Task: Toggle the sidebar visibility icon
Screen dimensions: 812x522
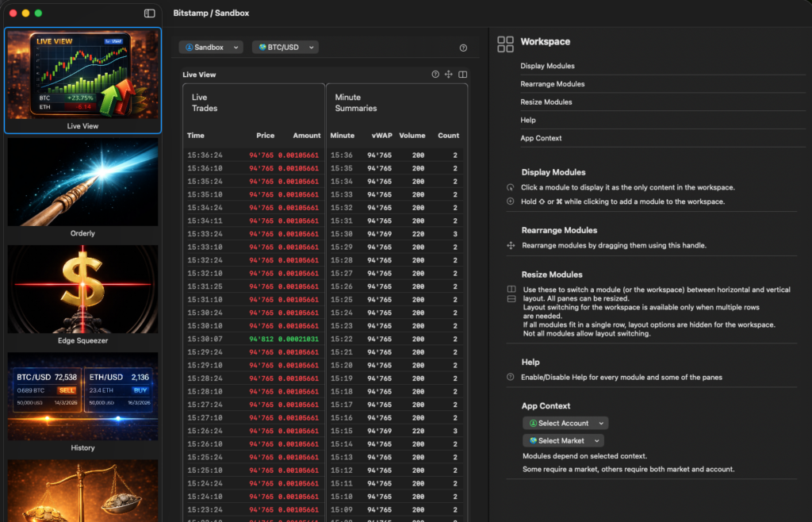Action: pos(150,13)
